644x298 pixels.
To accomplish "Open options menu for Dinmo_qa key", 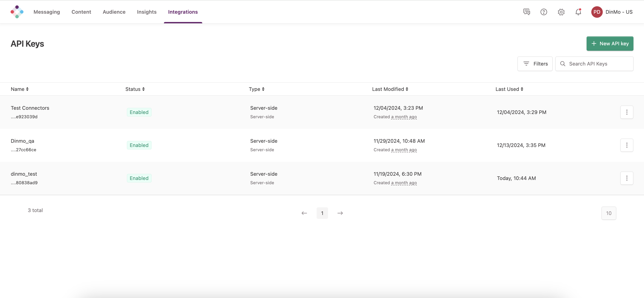I will (x=627, y=145).
